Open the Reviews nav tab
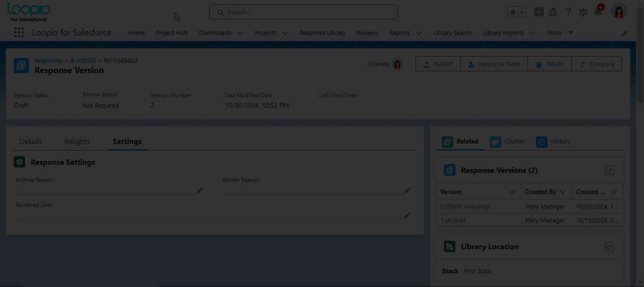Image resolution: width=644 pixels, height=287 pixels. [x=367, y=33]
